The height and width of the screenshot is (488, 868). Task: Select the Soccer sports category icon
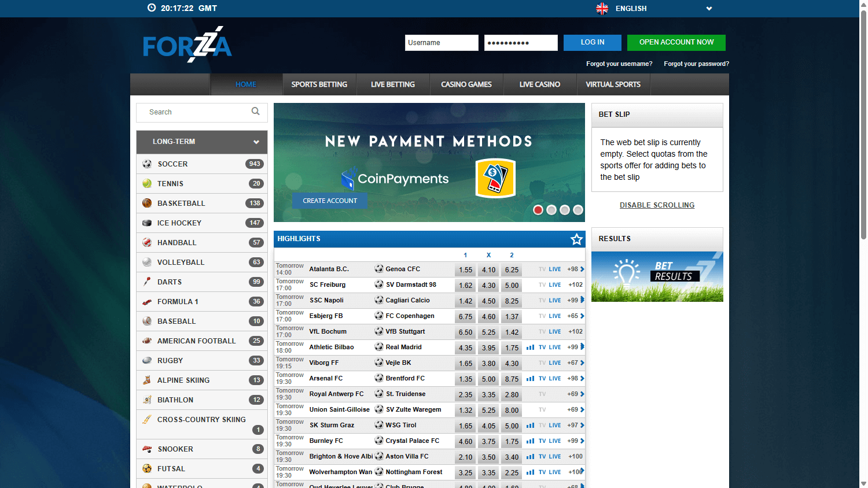[x=147, y=164]
